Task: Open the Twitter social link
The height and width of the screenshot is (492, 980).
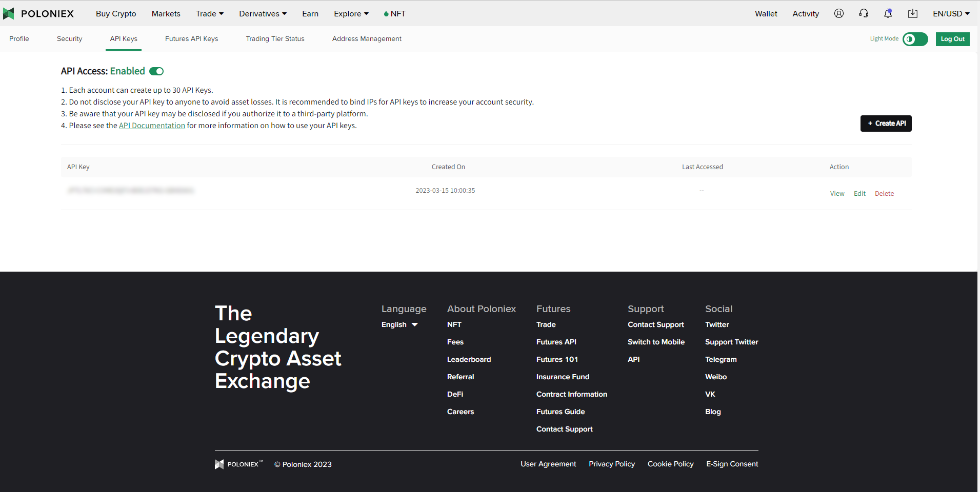Action: [x=717, y=324]
